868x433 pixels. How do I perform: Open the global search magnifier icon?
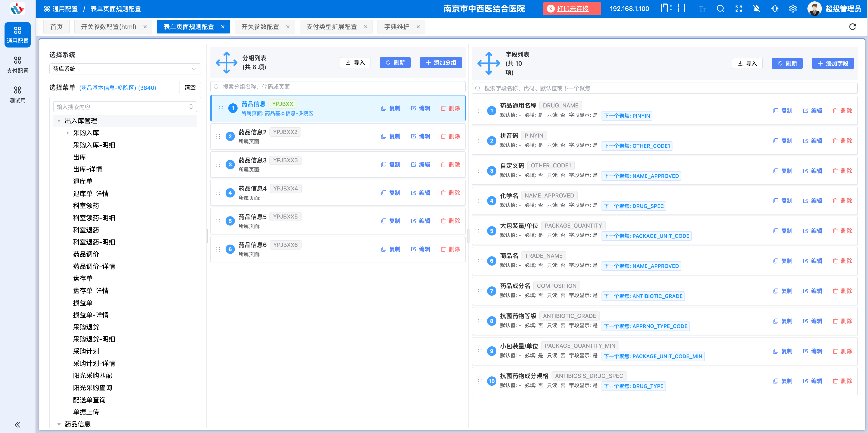720,8
